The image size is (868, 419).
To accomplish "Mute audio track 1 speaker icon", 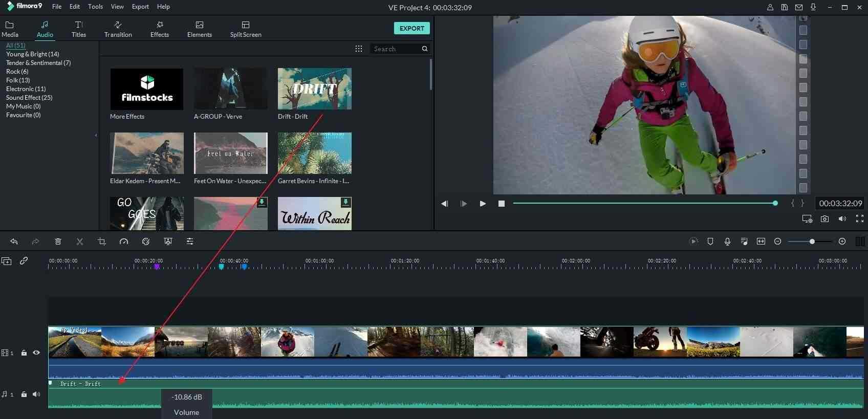I will 36,394.
